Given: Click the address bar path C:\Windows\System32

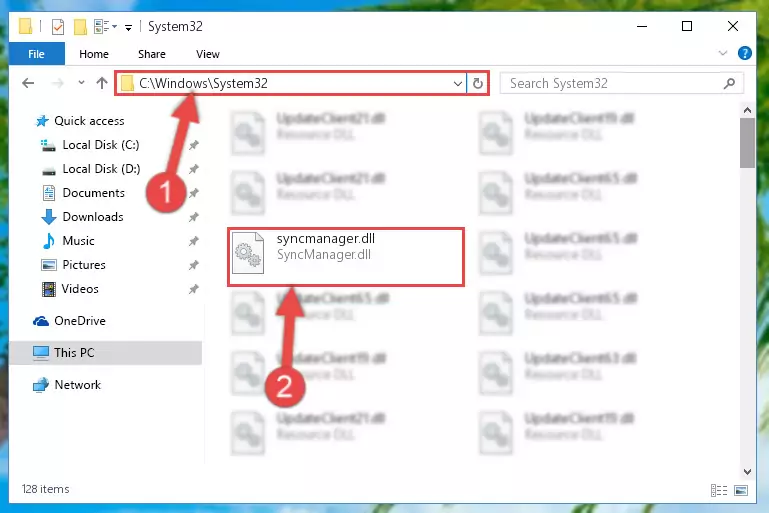Looking at the screenshot, I should [x=203, y=83].
